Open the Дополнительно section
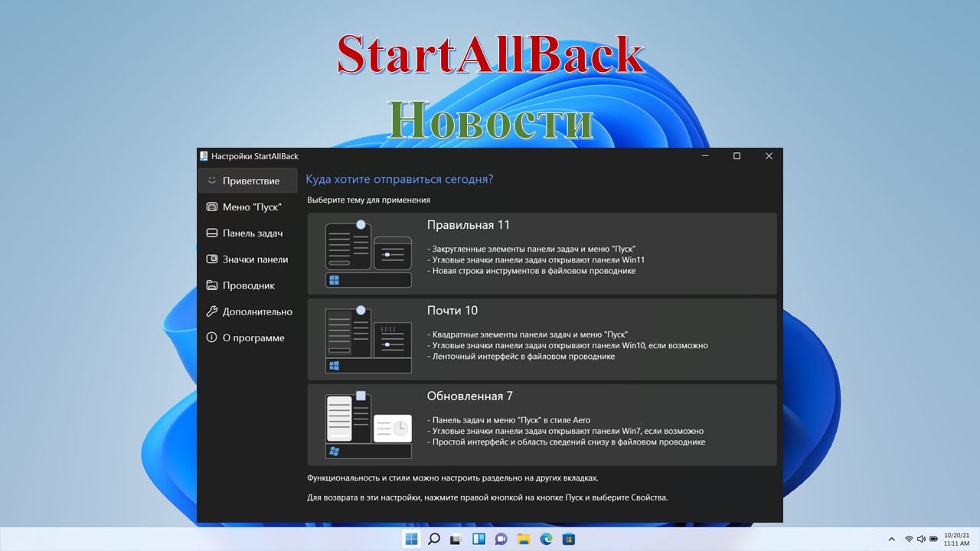Image resolution: width=980 pixels, height=551 pixels. pyautogui.click(x=247, y=311)
